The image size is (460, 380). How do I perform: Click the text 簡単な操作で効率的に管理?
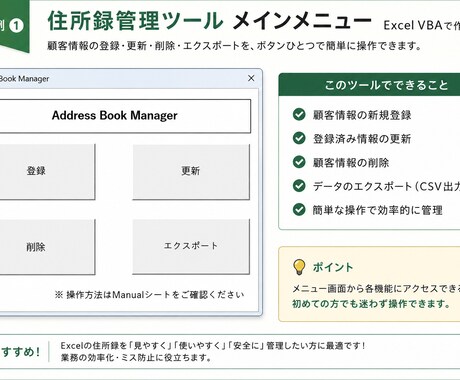pos(378,210)
